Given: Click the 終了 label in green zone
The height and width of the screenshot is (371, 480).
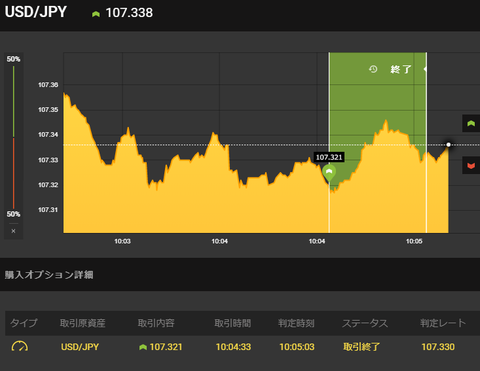Looking at the screenshot, I should pyautogui.click(x=401, y=69).
